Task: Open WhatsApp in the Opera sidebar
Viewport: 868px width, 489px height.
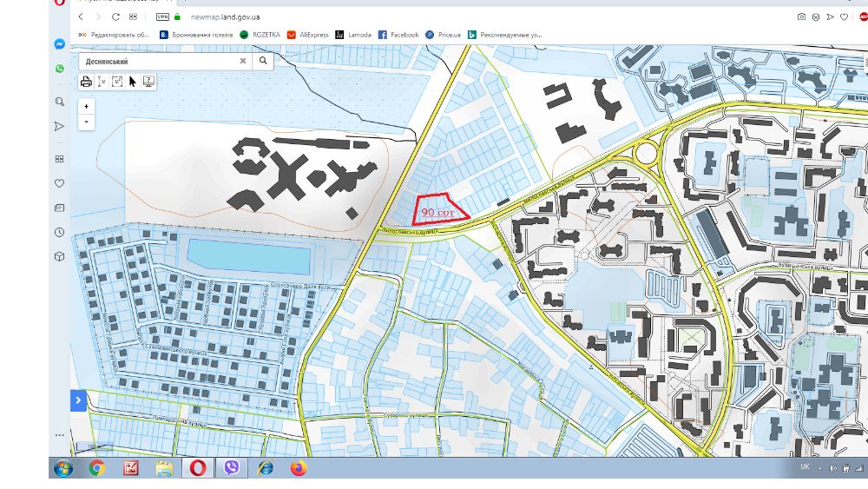Action: click(x=60, y=69)
